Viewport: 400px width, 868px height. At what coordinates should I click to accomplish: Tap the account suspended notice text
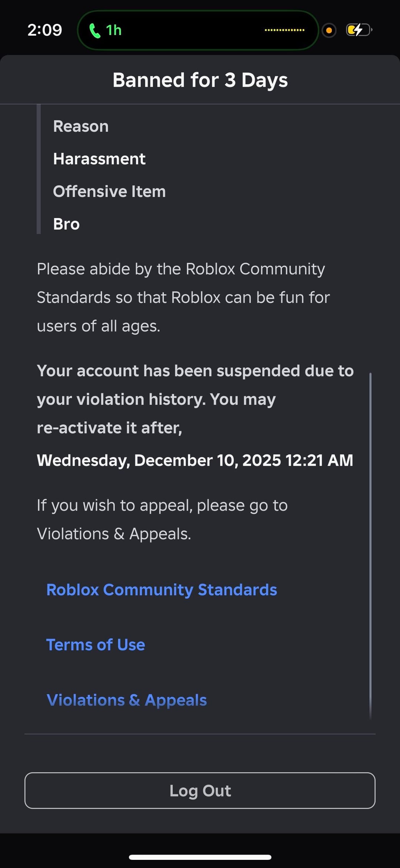coord(195,399)
